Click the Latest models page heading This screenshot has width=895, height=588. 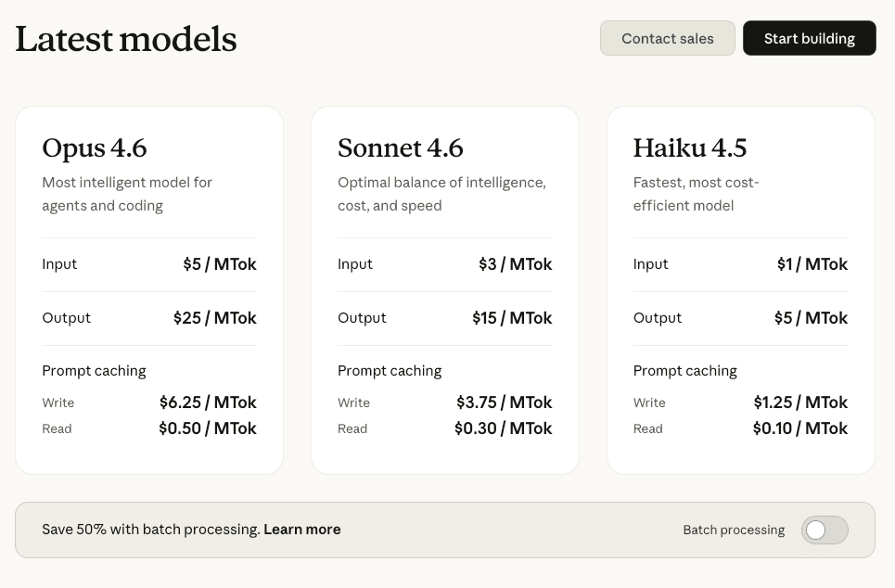[x=125, y=39]
